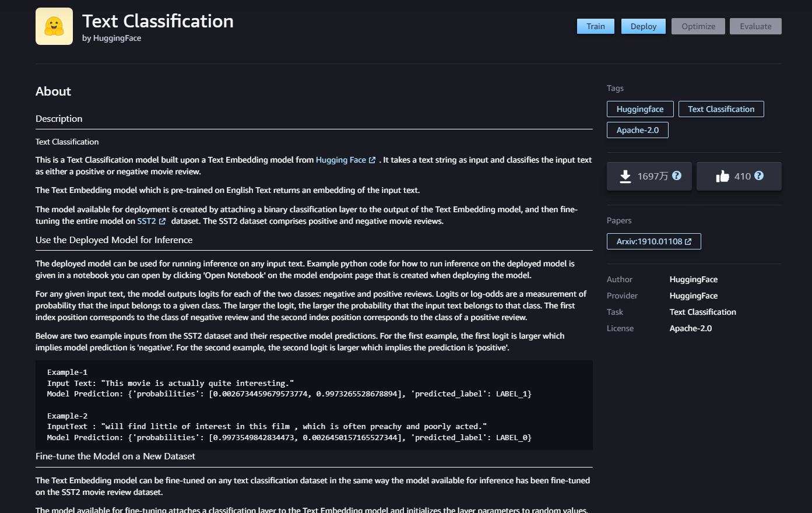Click the Example-1 line in code block

point(67,372)
